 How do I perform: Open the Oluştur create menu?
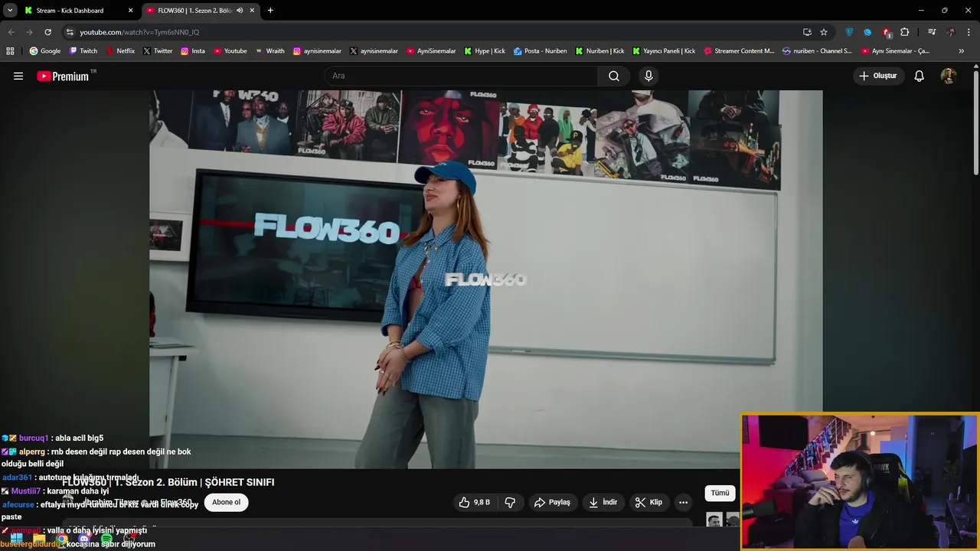tap(878, 76)
